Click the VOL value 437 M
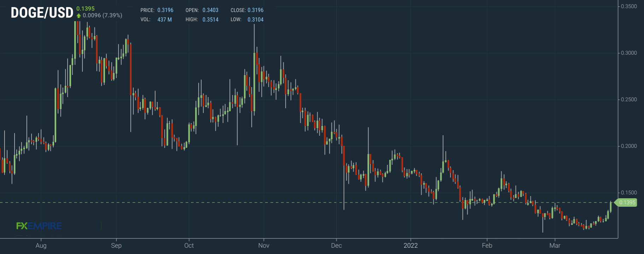This screenshot has height=254, width=644. pos(165,20)
